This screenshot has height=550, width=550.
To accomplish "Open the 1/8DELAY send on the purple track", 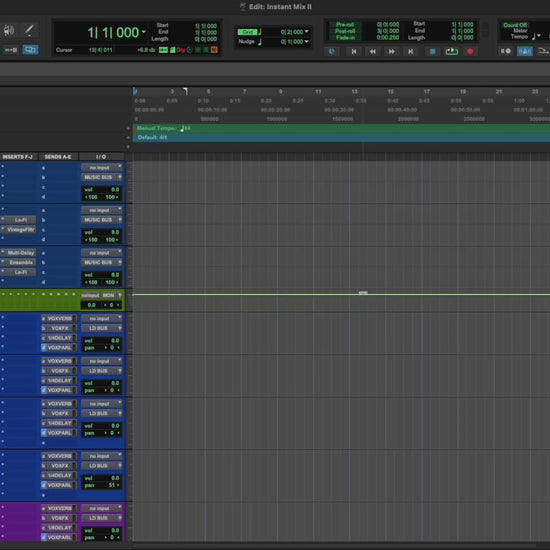I will coord(59,528).
